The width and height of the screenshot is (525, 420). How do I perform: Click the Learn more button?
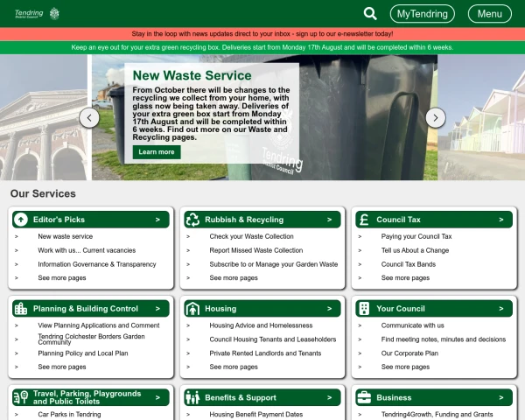coord(157,152)
